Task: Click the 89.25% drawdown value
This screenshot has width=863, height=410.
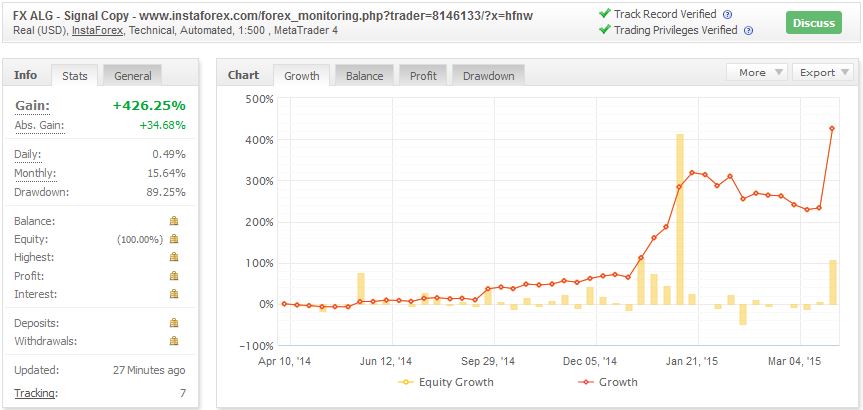Action: click(167, 193)
